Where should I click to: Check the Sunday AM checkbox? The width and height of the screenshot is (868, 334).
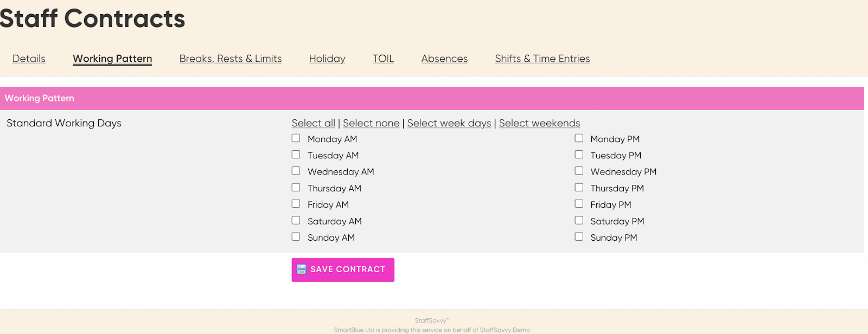[x=296, y=236]
